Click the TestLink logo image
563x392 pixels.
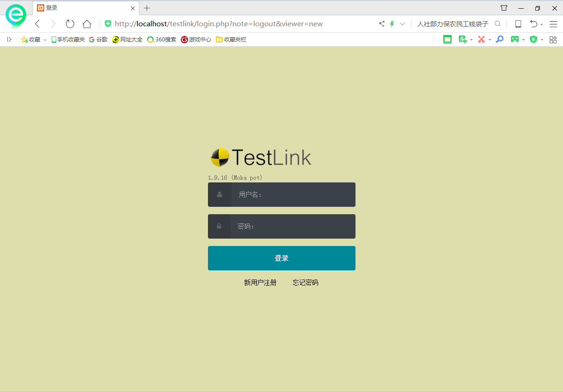tap(261, 158)
